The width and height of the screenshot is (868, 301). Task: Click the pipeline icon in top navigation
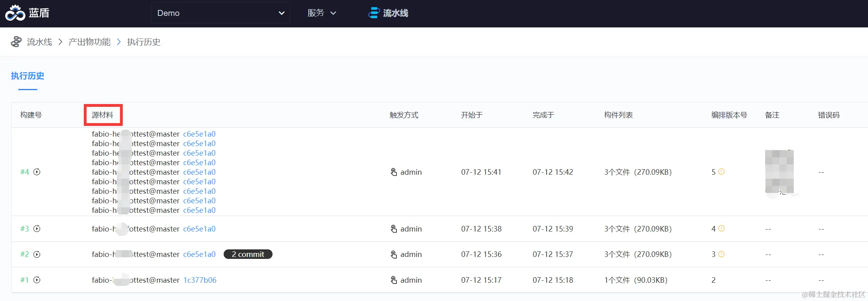[x=374, y=13]
